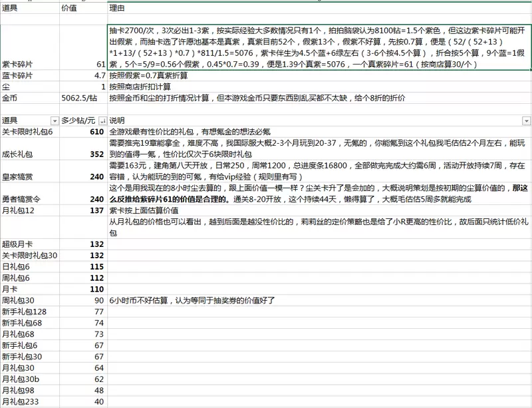Open the filter dropdown on 道具 column header
This screenshot has height=408, width=532.
click(x=55, y=121)
